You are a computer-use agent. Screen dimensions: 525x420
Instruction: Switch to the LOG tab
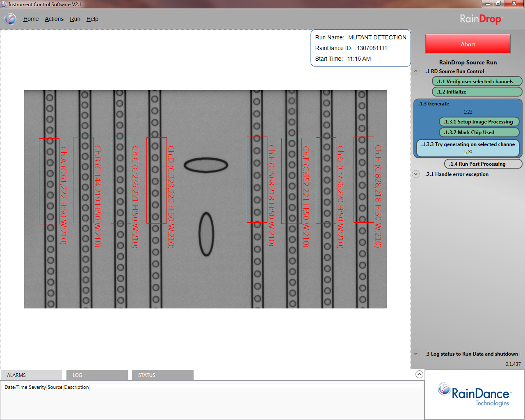point(97,375)
